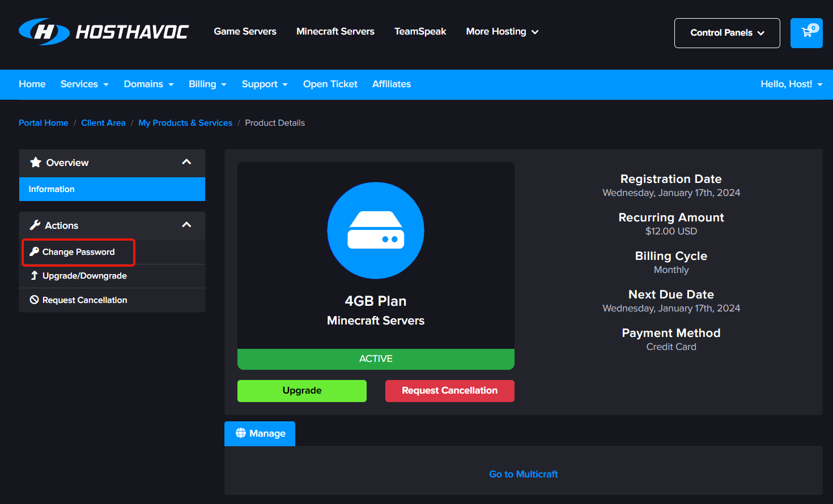This screenshot has height=504, width=833.
Task: Follow the Go to Multicraft link
Action: pos(524,474)
